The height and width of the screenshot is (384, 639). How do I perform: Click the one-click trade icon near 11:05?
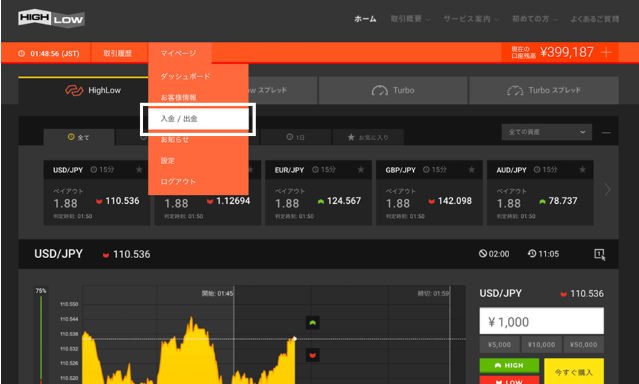pyautogui.click(x=599, y=254)
